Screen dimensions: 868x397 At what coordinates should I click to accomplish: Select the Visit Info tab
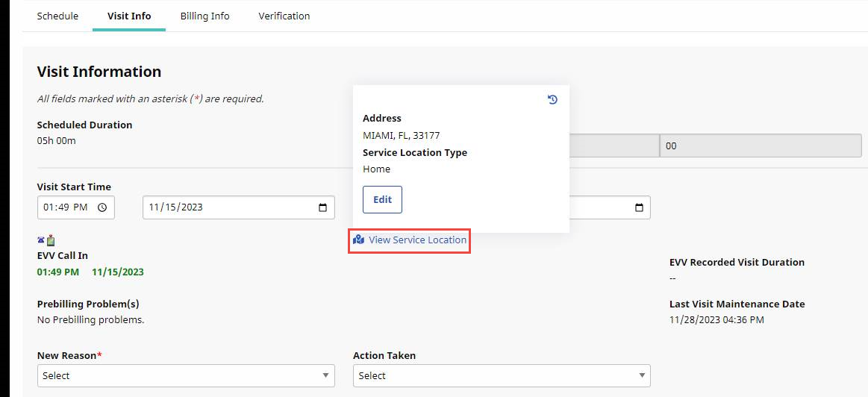click(129, 16)
